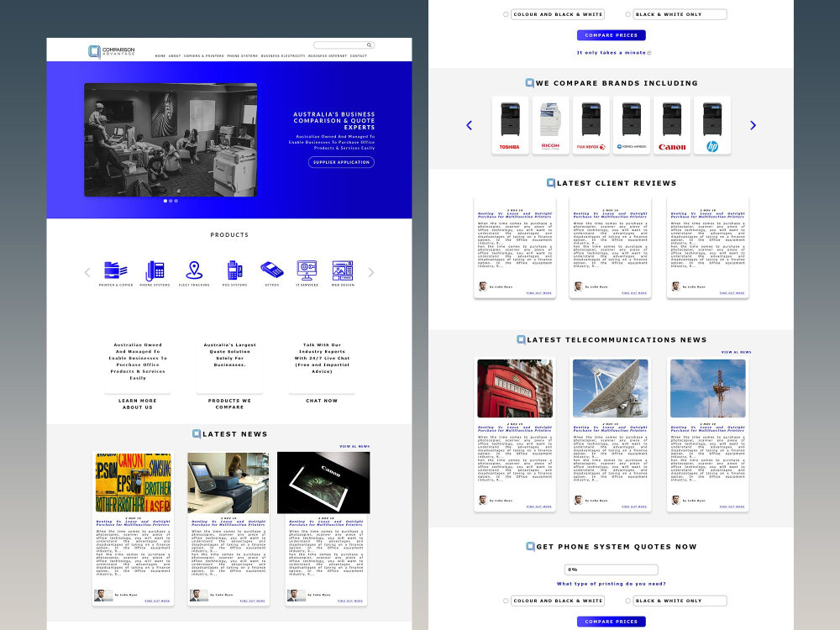Select the Fuji Xerox brand card
This screenshot has height=630, width=840.
coord(591,125)
